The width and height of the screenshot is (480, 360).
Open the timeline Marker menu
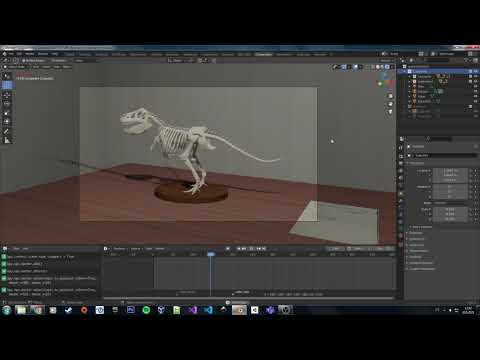(x=160, y=248)
